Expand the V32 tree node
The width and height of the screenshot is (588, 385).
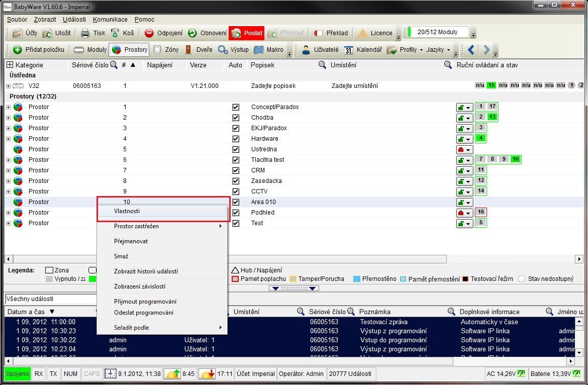point(9,86)
